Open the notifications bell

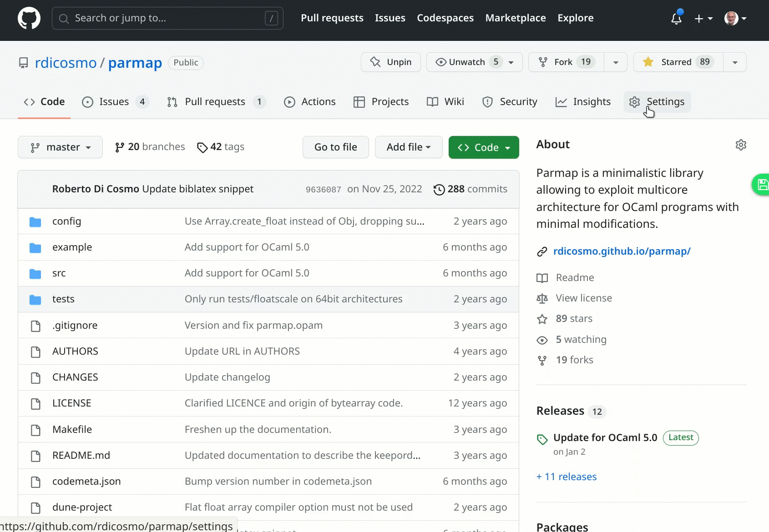[x=676, y=18]
